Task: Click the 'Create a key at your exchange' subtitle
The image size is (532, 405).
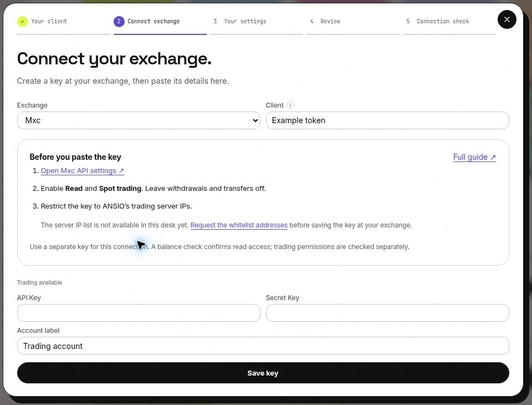Action: pyautogui.click(x=123, y=81)
